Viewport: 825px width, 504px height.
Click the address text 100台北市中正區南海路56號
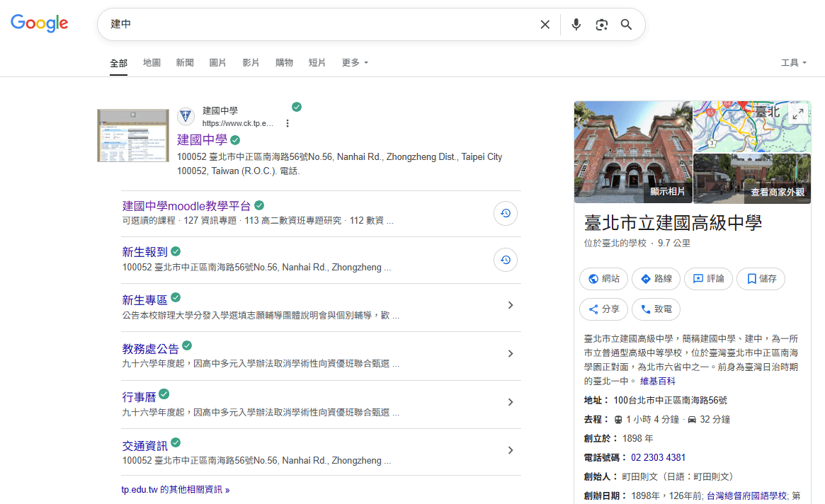pyautogui.click(x=671, y=401)
